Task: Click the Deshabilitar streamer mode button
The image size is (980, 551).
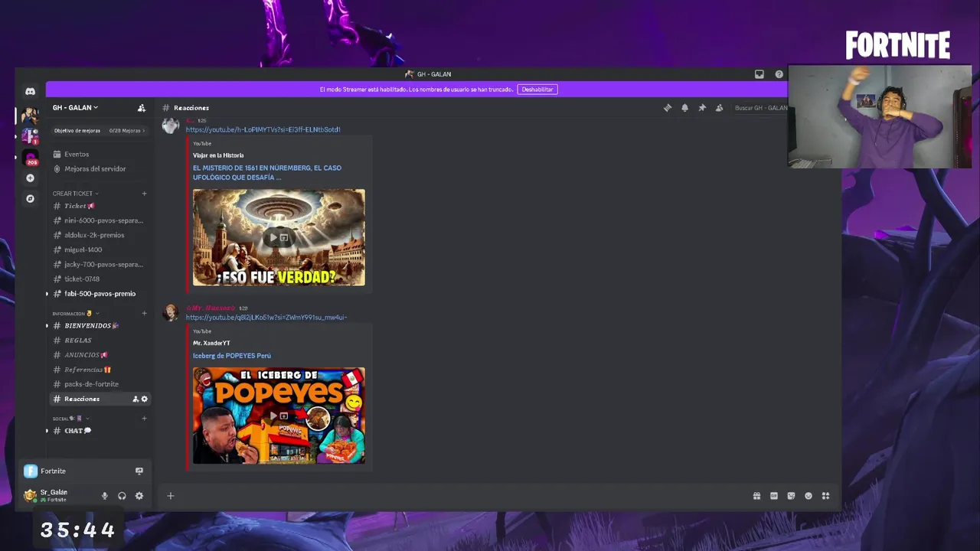Action: tap(537, 90)
